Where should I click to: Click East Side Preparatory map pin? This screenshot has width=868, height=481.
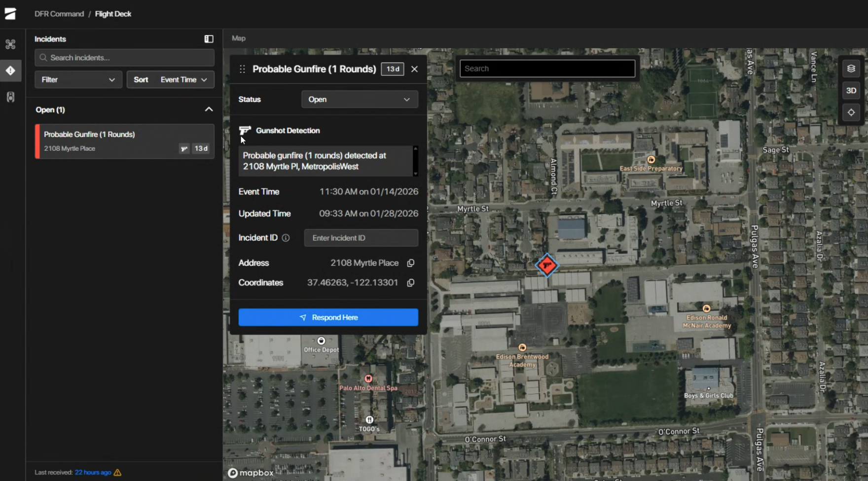pos(651,160)
